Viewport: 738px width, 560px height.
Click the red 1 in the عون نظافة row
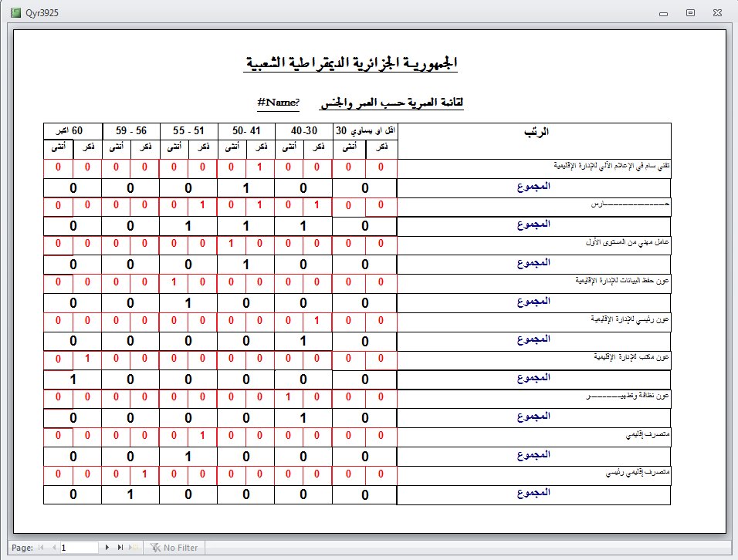click(x=288, y=396)
